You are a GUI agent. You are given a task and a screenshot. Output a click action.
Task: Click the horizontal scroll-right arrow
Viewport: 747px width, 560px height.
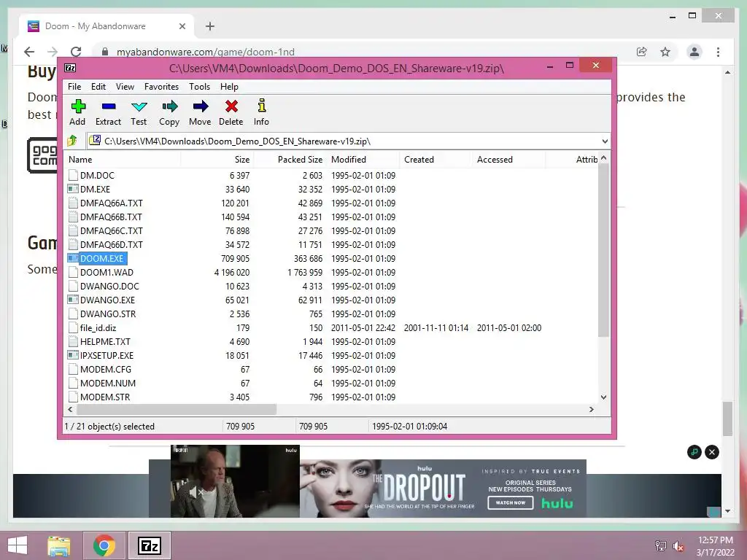click(592, 409)
